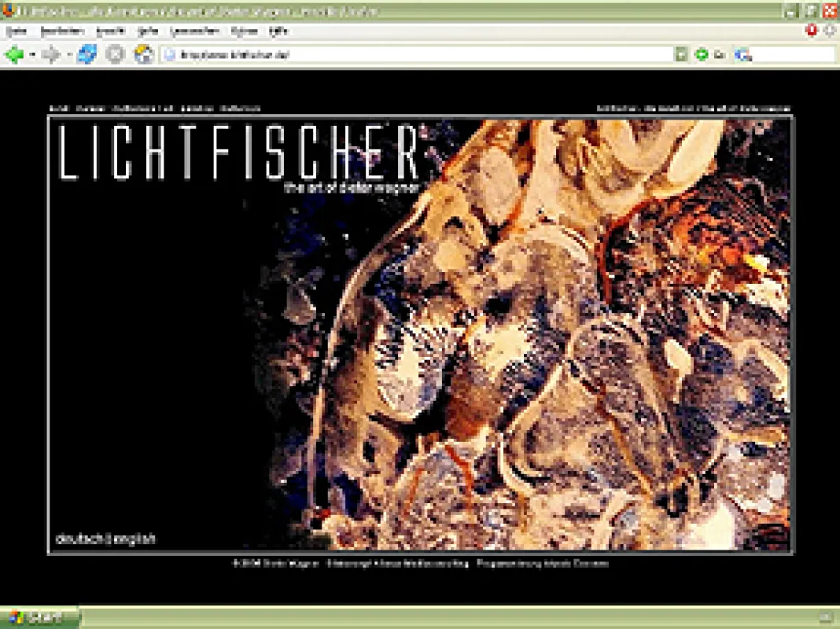Open the Windows Start button
The height and width of the screenshot is (629, 840).
click(x=39, y=617)
